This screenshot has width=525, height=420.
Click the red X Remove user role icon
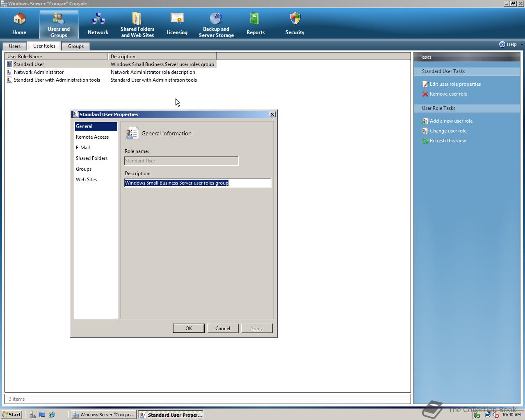(x=425, y=94)
